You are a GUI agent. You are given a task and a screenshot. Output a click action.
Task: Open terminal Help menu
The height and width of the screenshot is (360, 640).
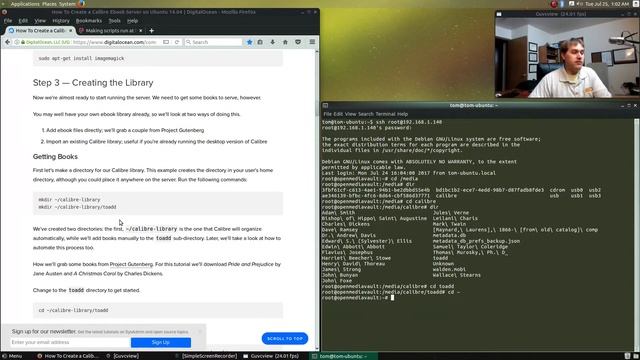[402, 114]
